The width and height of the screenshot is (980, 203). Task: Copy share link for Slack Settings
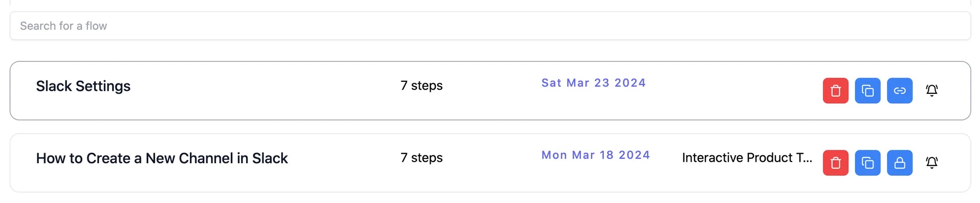[900, 90]
